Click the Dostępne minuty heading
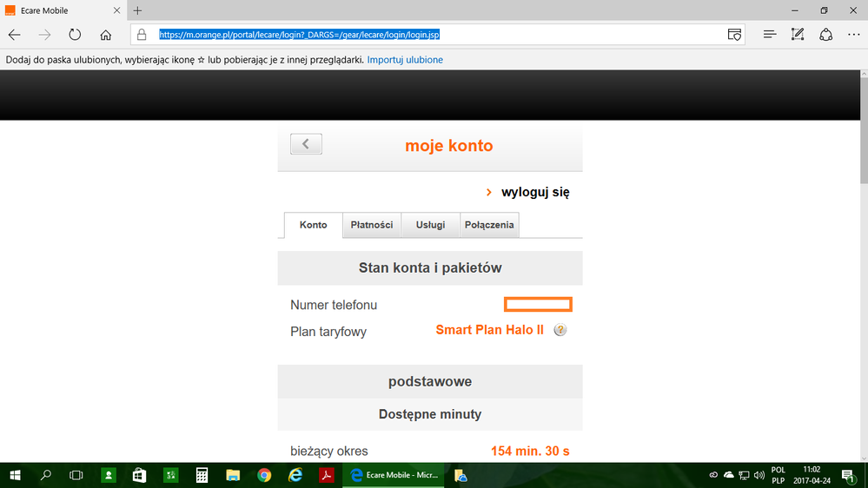The image size is (868, 488). 430,414
